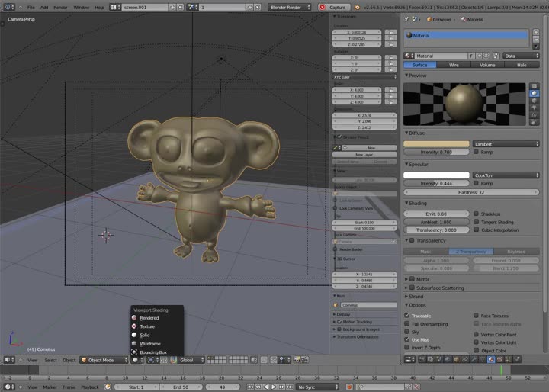
Task: Click the play animation button
Action: click(274, 387)
